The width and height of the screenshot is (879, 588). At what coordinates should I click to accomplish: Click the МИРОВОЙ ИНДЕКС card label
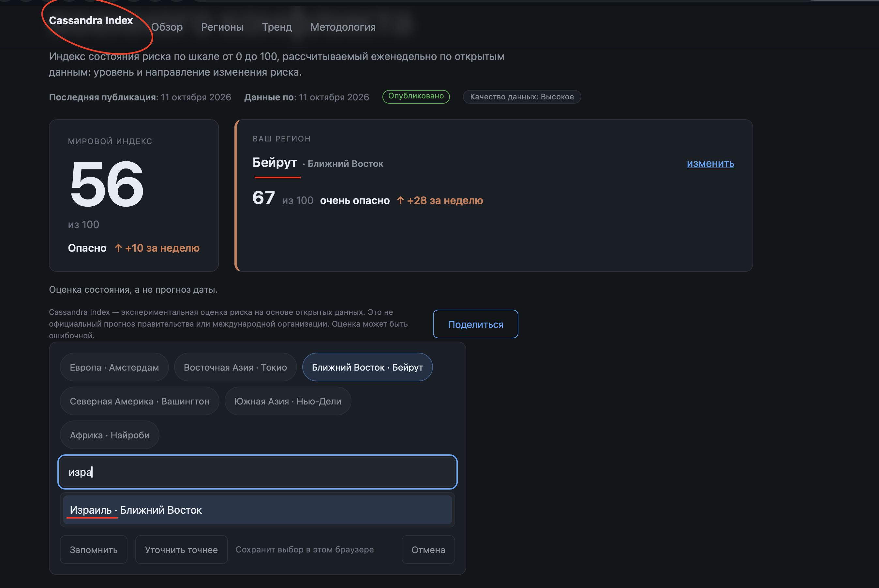pyautogui.click(x=110, y=141)
